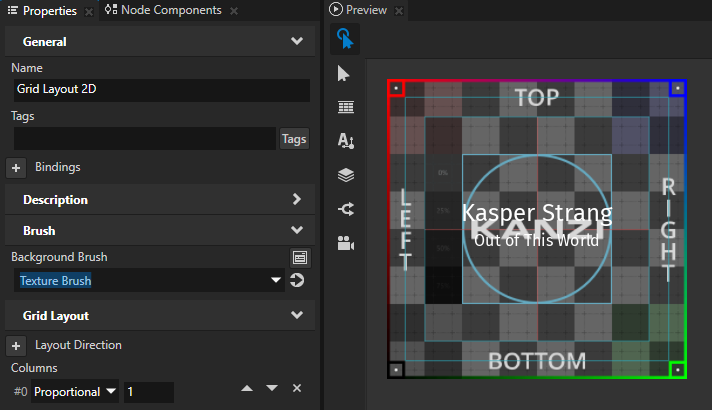Collapse the General section
The height and width of the screenshot is (410, 712).
(x=296, y=42)
